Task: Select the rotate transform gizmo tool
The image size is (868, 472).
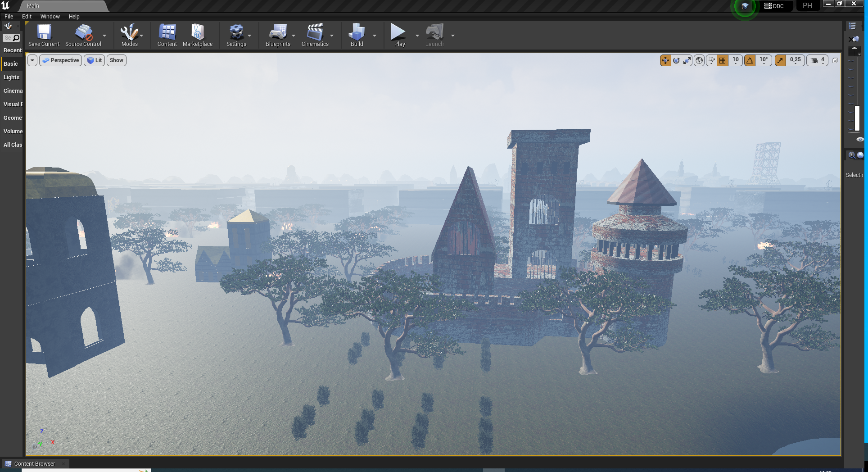Action: (x=676, y=60)
